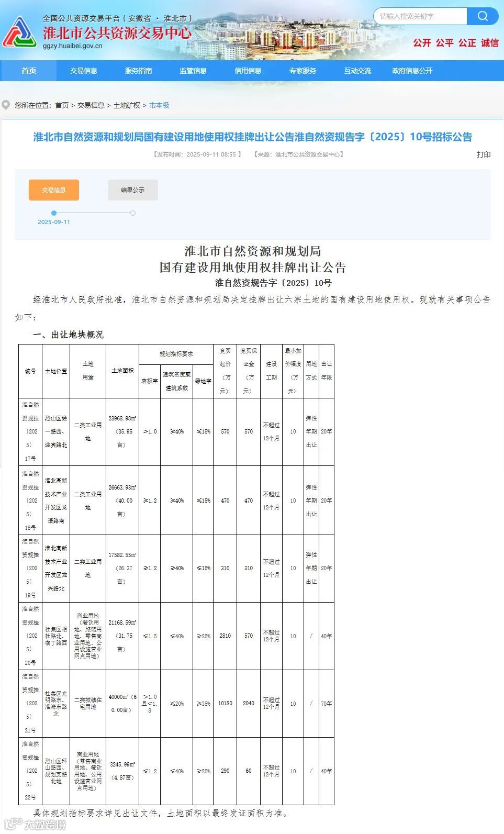Click the 烈山区经一路西、迎宾路北 location cell
The image size is (504, 834).
pyautogui.click(x=56, y=432)
